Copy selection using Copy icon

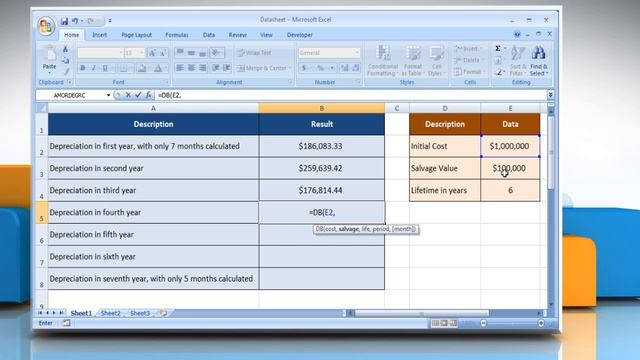65,60
